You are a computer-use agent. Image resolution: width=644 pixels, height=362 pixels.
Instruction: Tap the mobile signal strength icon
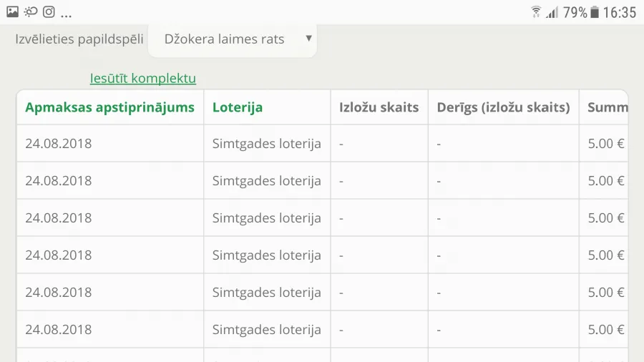point(552,12)
